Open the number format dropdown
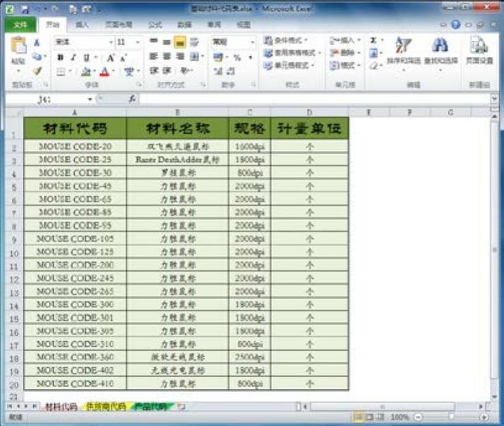504x426 pixels. pyautogui.click(x=252, y=42)
